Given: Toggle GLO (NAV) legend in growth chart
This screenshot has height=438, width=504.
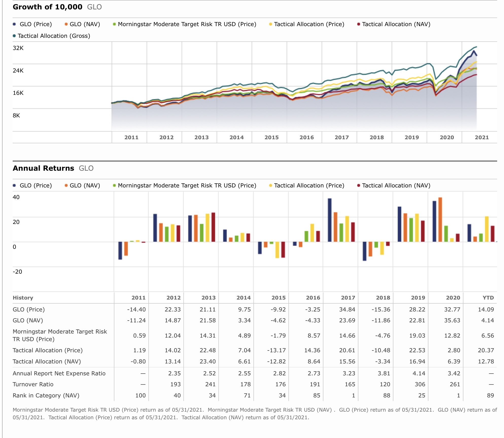Looking at the screenshot, I should (x=85, y=24).
